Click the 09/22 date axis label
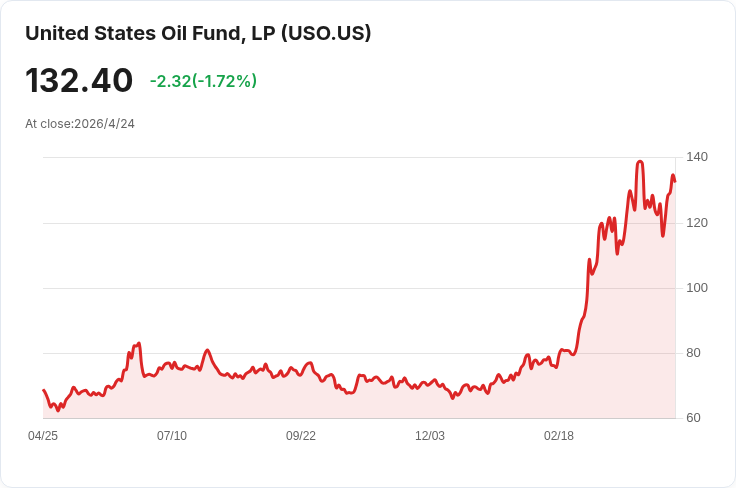This screenshot has width=736, height=488. [x=301, y=436]
